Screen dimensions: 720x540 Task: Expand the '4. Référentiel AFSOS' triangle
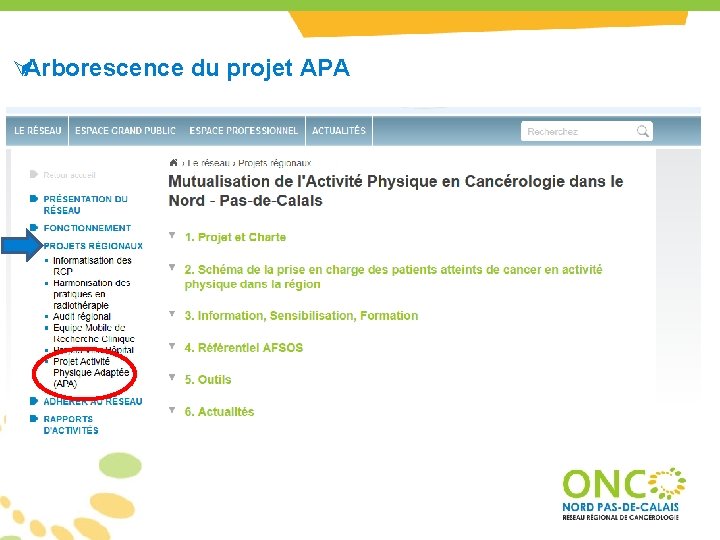pyautogui.click(x=172, y=346)
